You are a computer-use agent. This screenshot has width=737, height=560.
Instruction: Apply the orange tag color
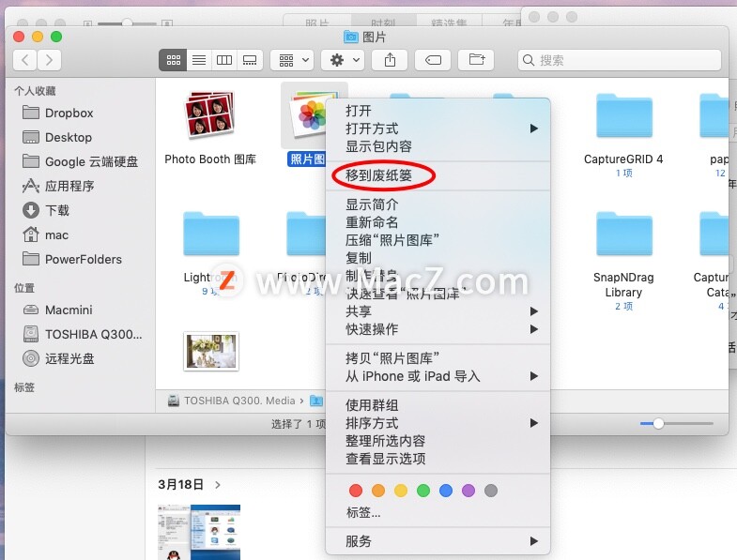tap(378, 491)
